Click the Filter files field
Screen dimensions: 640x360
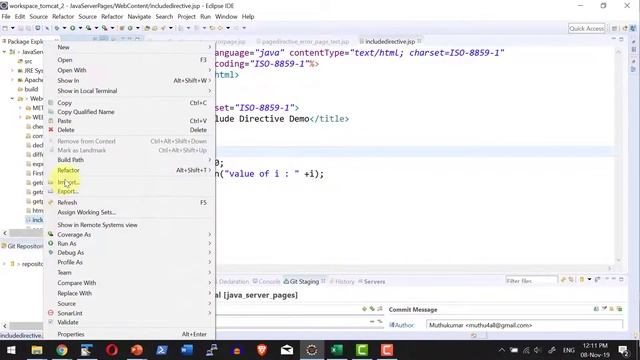click(x=531, y=281)
